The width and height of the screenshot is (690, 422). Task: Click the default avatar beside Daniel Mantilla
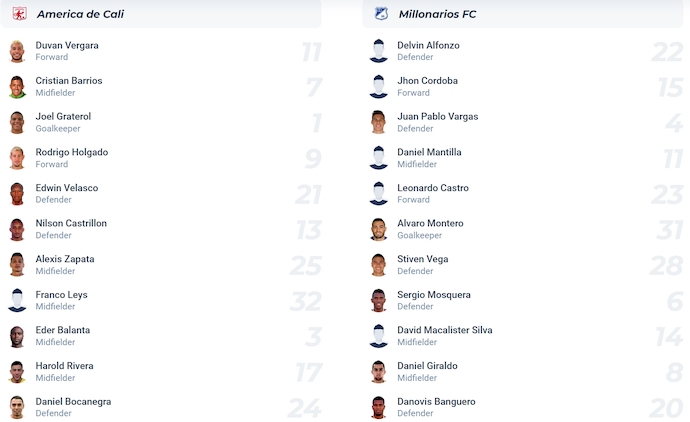point(379,158)
